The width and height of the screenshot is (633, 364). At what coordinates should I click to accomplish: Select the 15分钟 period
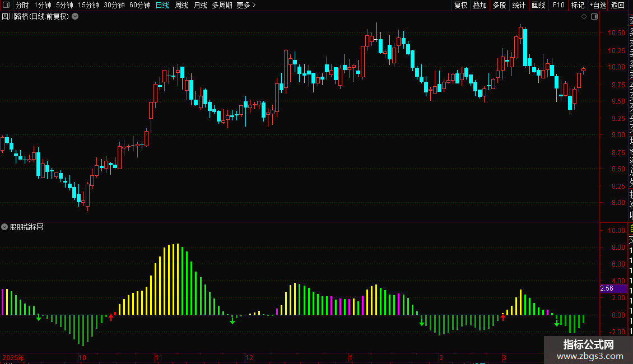click(x=89, y=5)
